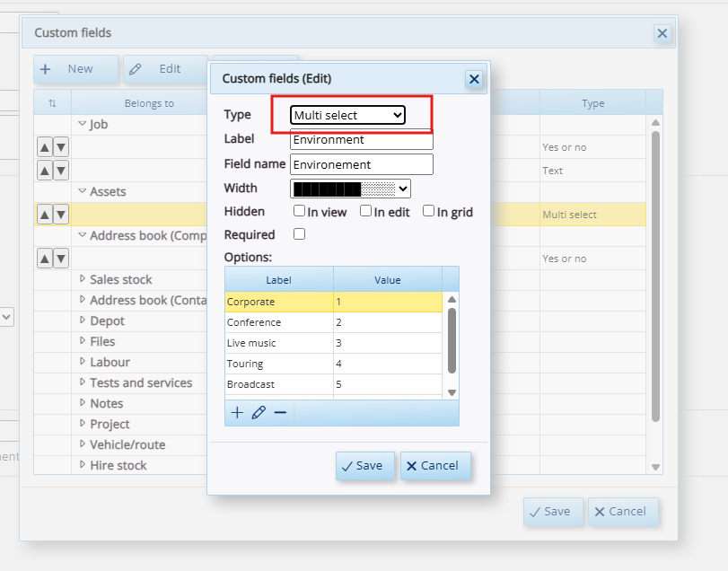Click the sort order column header icon
Viewport: 728px width, 571px height.
pyautogui.click(x=52, y=103)
